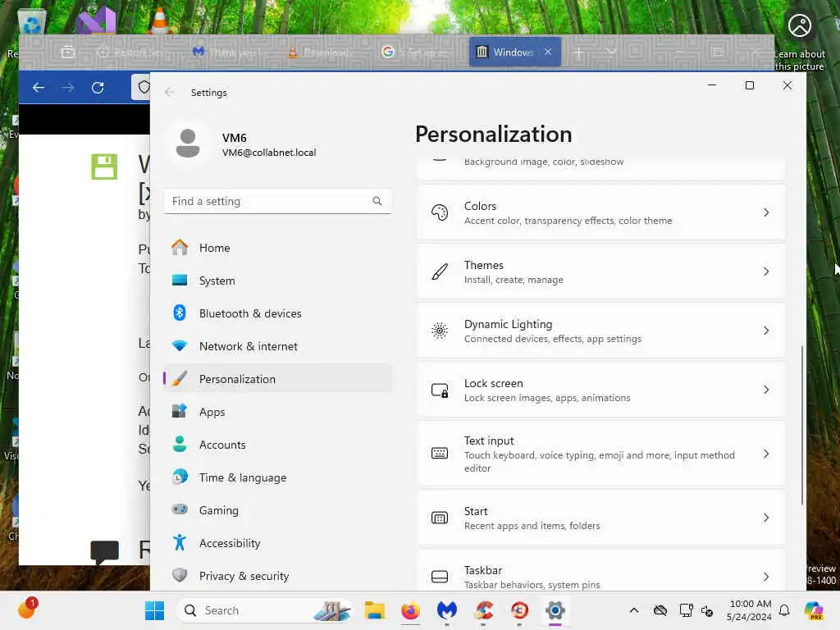Focus the Find a setting search box
This screenshot has height=630, width=840.
tap(277, 202)
